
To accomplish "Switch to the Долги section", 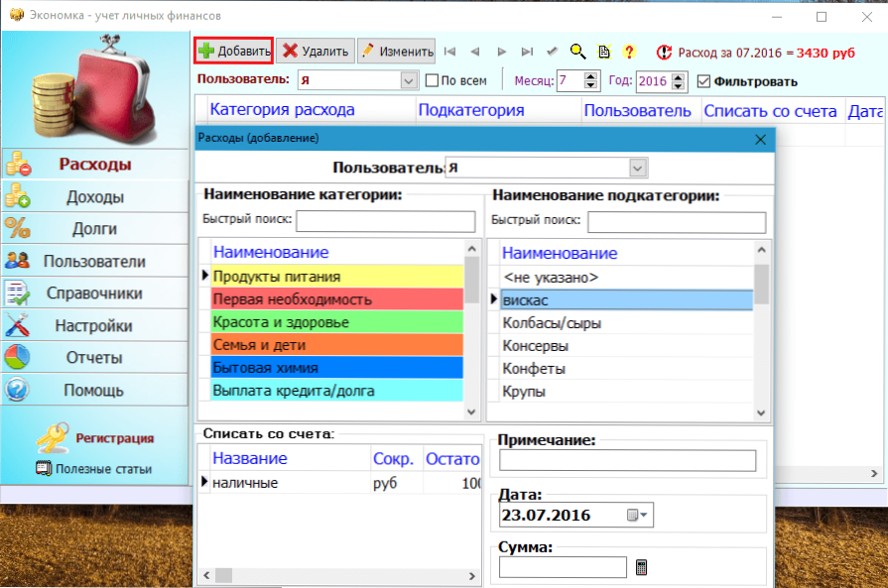I will [x=94, y=229].
